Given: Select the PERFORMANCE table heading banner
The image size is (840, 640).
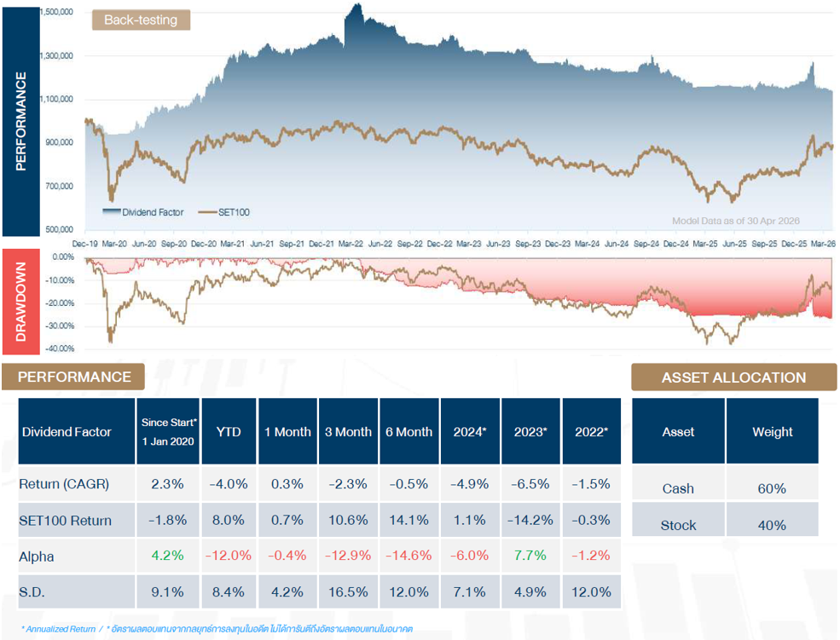Looking at the screenshot, I should (x=73, y=377).
